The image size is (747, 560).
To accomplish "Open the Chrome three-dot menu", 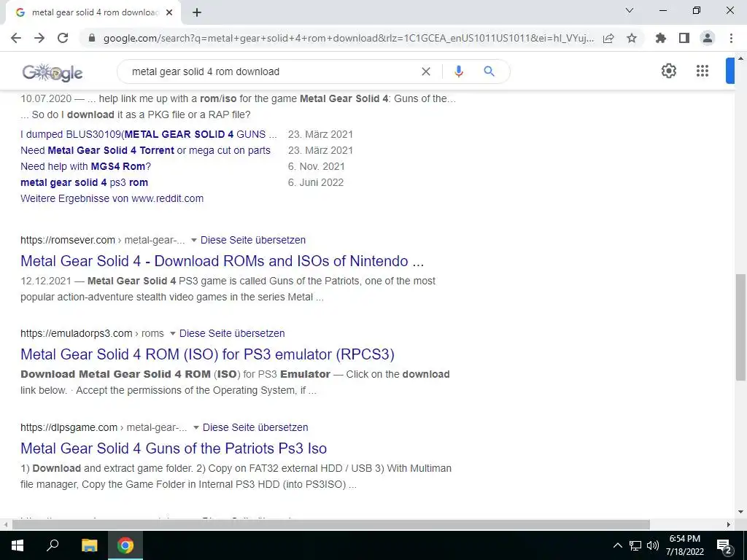I will (x=731, y=38).
